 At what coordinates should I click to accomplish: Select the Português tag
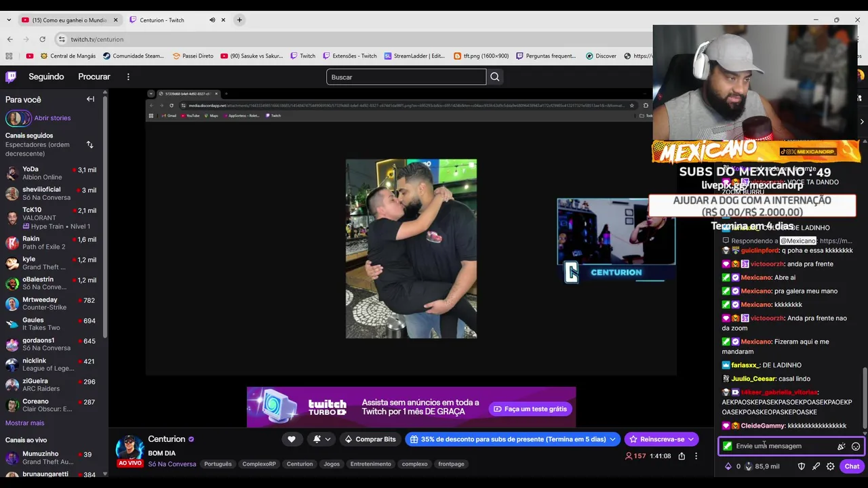pos(218,464)
